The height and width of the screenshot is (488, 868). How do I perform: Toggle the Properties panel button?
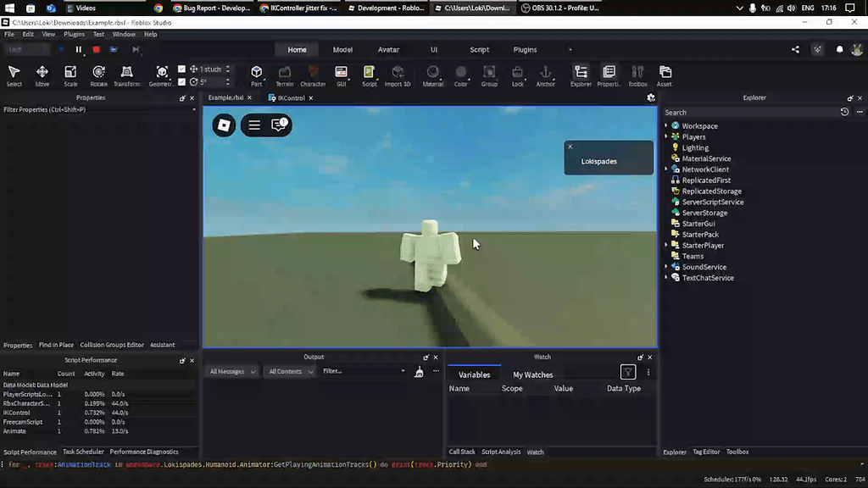[x=609, y=75]
